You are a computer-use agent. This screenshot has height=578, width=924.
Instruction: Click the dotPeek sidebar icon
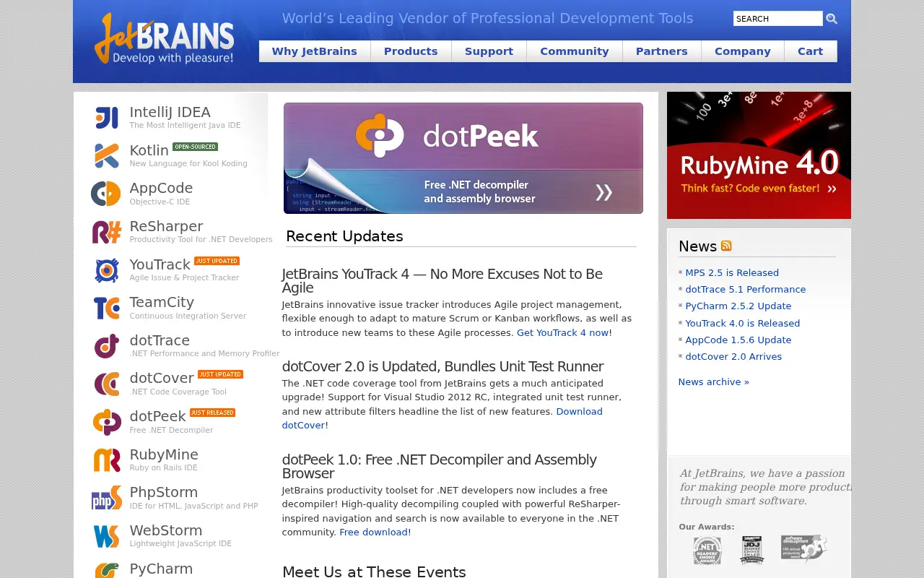pyautogui.click(x=107, y=422)
